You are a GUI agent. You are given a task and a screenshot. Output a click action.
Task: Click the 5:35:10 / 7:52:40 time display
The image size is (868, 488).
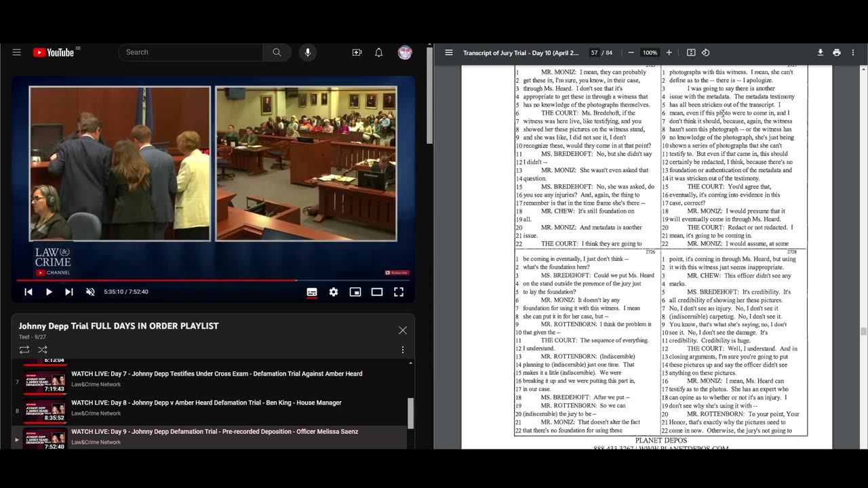point(126,291)
